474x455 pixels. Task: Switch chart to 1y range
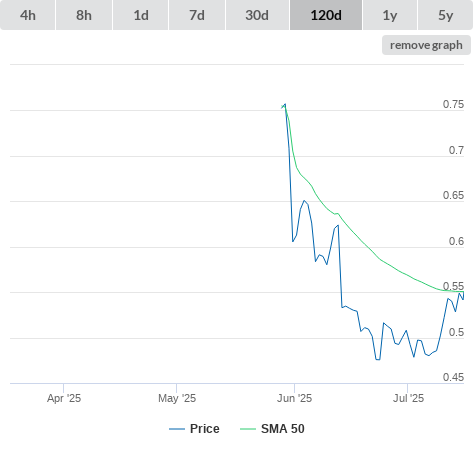point(390,15)
